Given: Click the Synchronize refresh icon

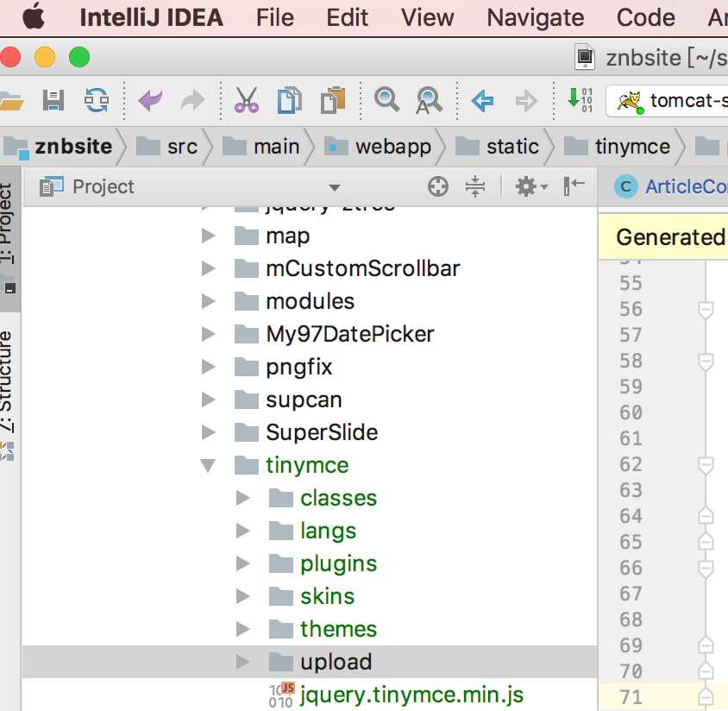Looking at the screenshot, I should point(97,100).
